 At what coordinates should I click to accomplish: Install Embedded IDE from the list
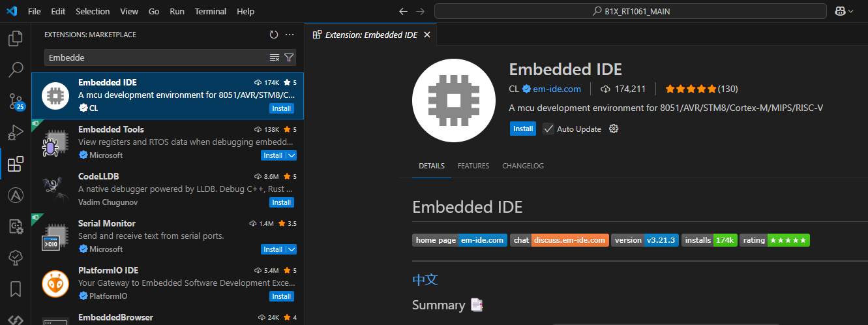[x=282, y=108]
